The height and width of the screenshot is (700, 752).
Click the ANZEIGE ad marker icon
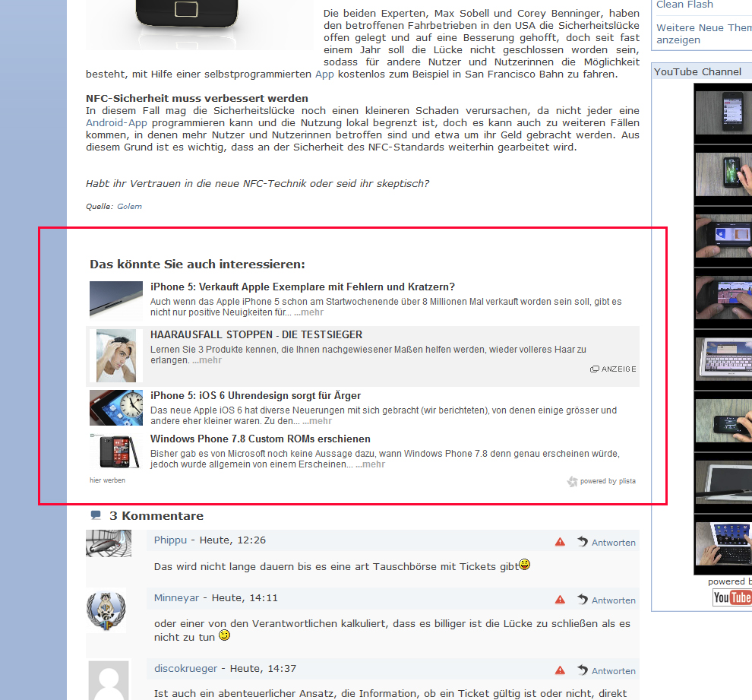[x=594, y=369]
